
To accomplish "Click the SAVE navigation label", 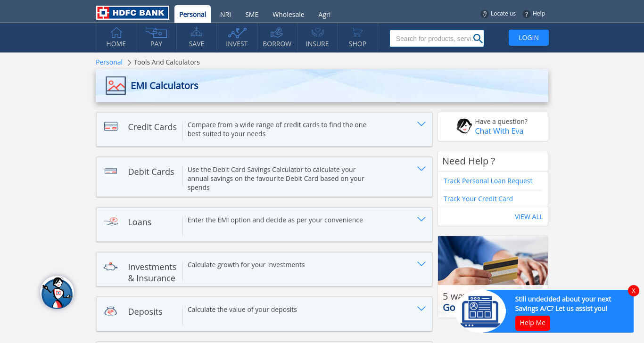I will click(x=197, y=44).
